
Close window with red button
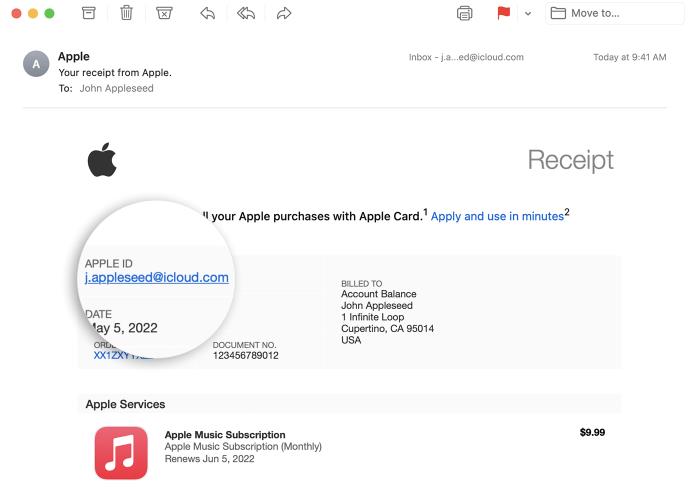tap(16, 14)
